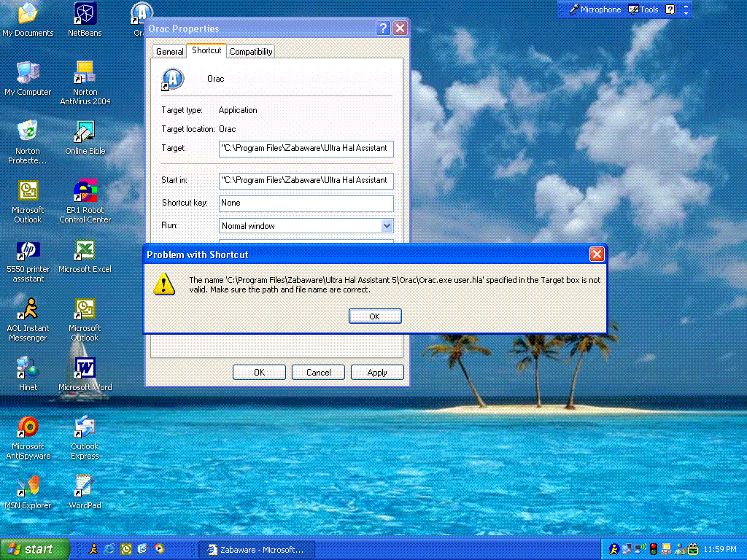Image resolution: width=747 pixels, height=560 pixels.
Task: Click the network computers tray icon
Action: click(x=627, y=549)
